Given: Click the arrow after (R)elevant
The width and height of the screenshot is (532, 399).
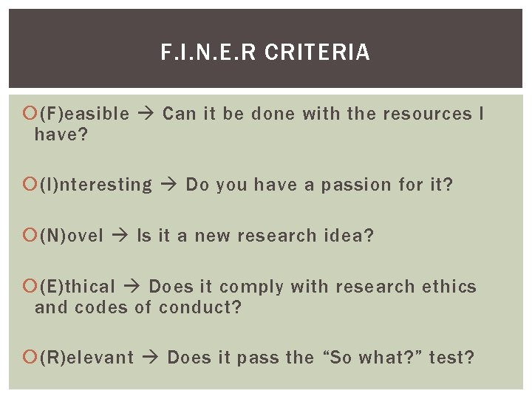Looking at the screenshot, I should 150,357.
